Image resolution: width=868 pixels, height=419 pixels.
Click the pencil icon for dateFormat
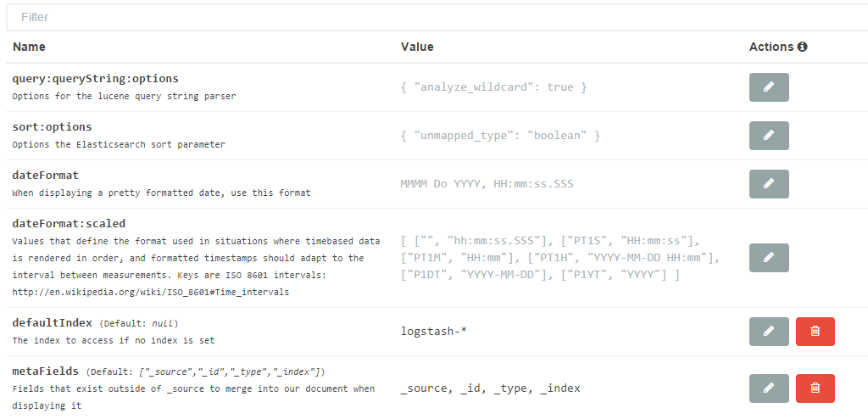click(769, 184)
